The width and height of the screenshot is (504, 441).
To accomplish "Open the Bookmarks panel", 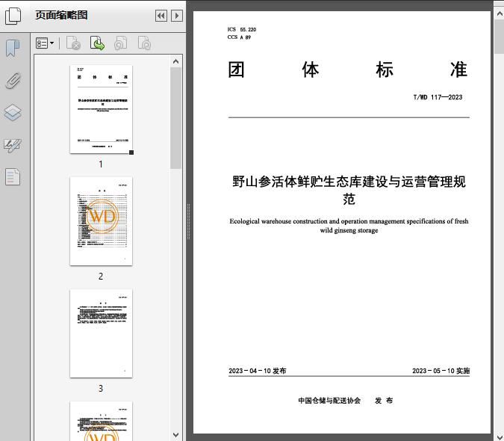I will [13, 49].
